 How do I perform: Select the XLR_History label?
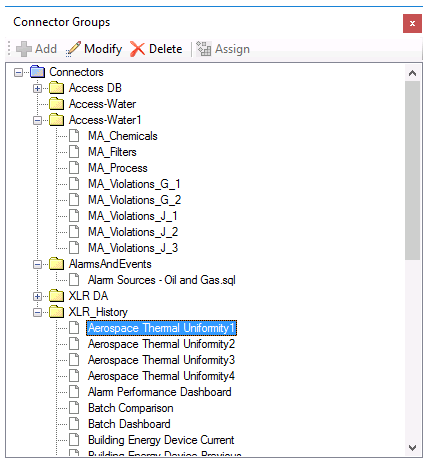(98, 312)
